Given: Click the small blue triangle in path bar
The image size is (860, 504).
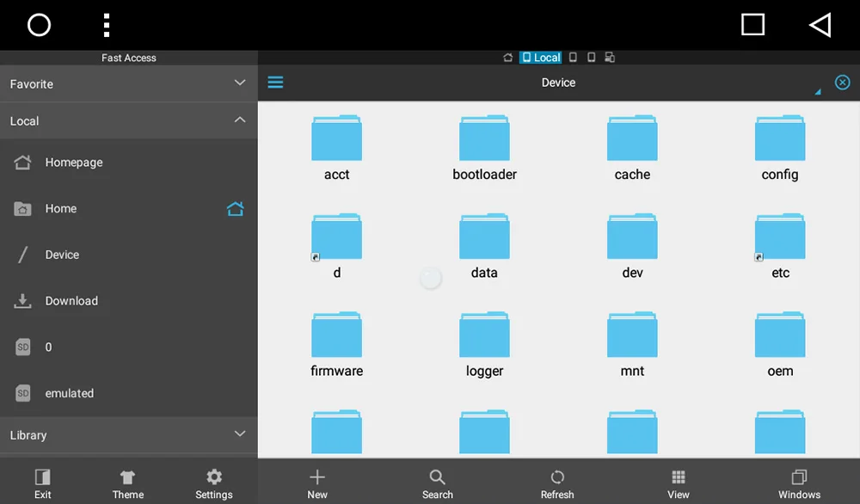Looking at the screenshot, I should (818, 91).
